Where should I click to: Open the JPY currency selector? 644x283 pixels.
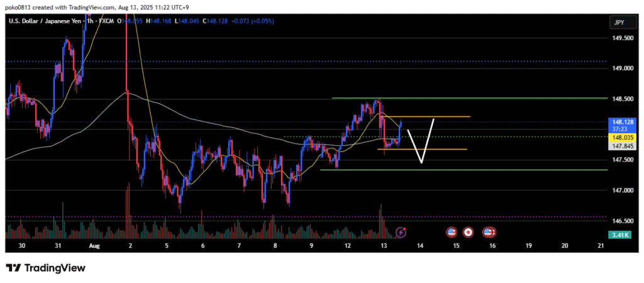point(619,23)
